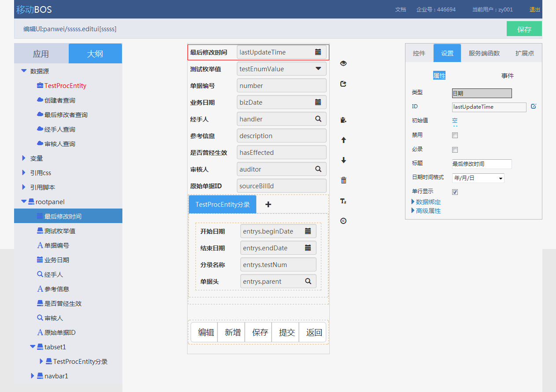Click the 退出 logout link
The height and width of the screenshot is (392, 556).
tap(534, 9)
